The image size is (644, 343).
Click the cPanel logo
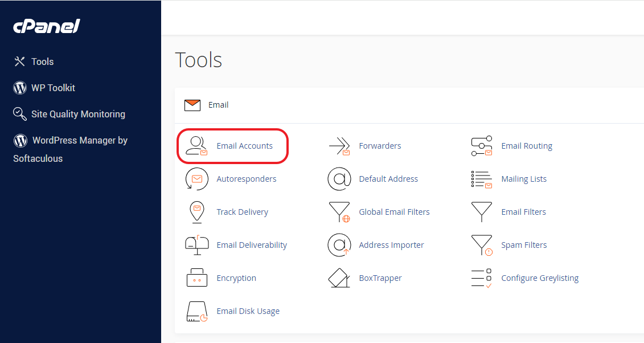pos(47,26)
